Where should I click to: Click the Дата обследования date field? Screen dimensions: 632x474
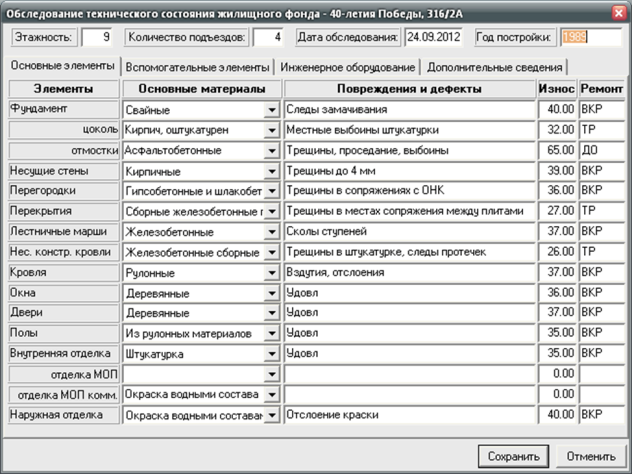(x=434, y=37)
